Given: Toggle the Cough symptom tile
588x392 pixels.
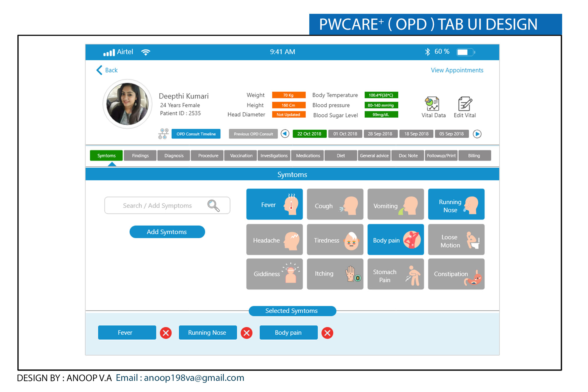Looking at the screenshot, I should pyautogui.click(x=335, y=204).
